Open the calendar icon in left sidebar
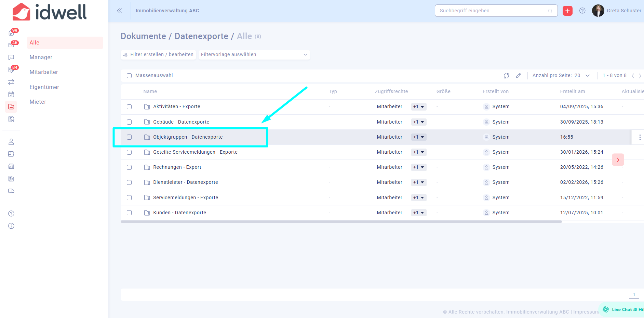Screen dimensions: 644x318 11,94
